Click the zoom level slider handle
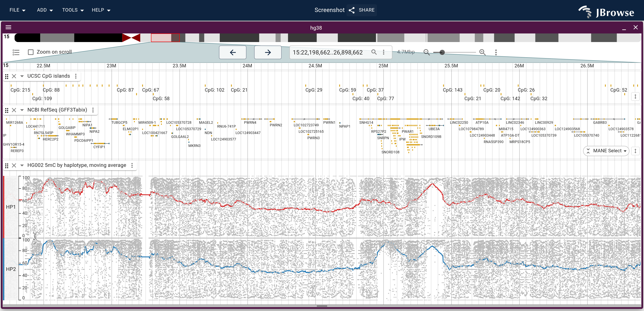 pos(442,52)
